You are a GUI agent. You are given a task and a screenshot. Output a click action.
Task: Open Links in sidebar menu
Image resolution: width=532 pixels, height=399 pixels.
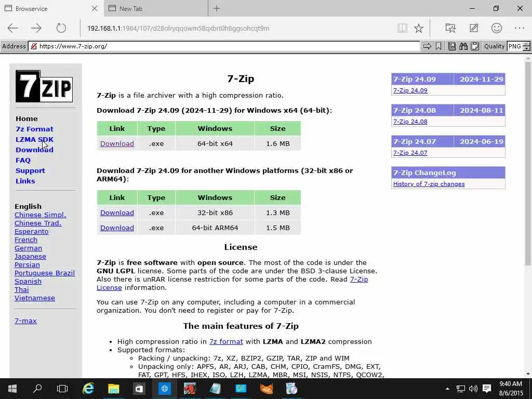25,181
